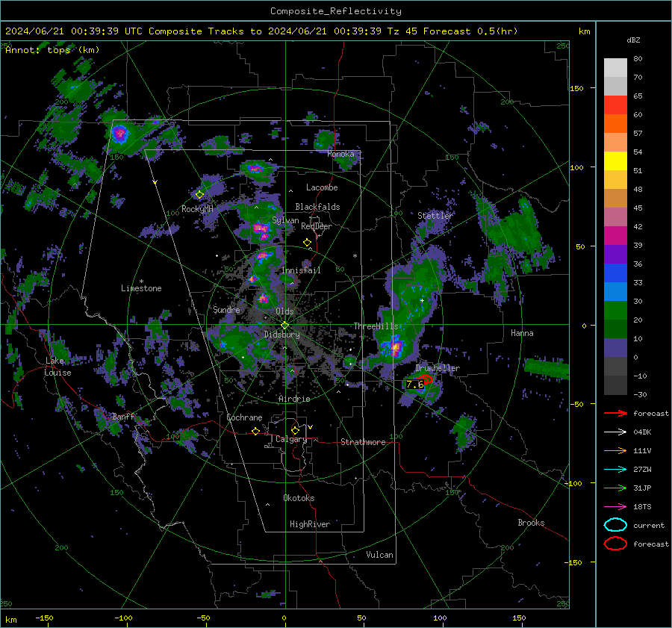Click the 7.6 storm tops label
The width and height of the screenshot is (672, 628).
(x=415, y=385)
